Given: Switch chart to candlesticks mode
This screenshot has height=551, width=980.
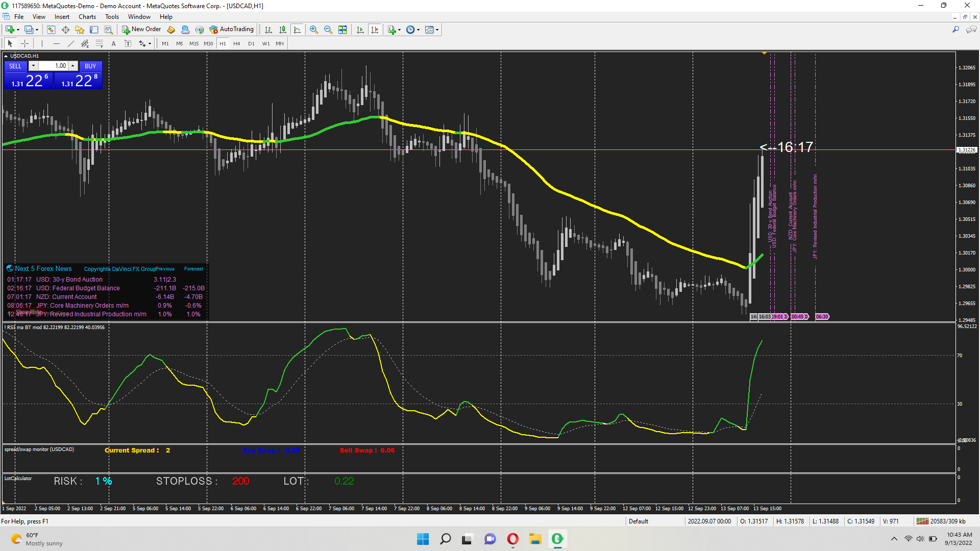Looking at the screenshot, I should (x=283, y=30).
